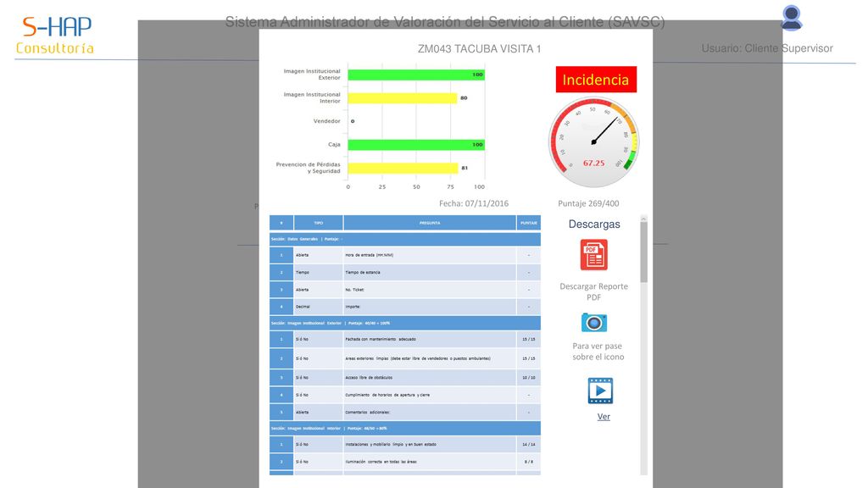Click the 'No. Ticket:' question
Screen dimensions: 868x488
[x=355, y=290]
